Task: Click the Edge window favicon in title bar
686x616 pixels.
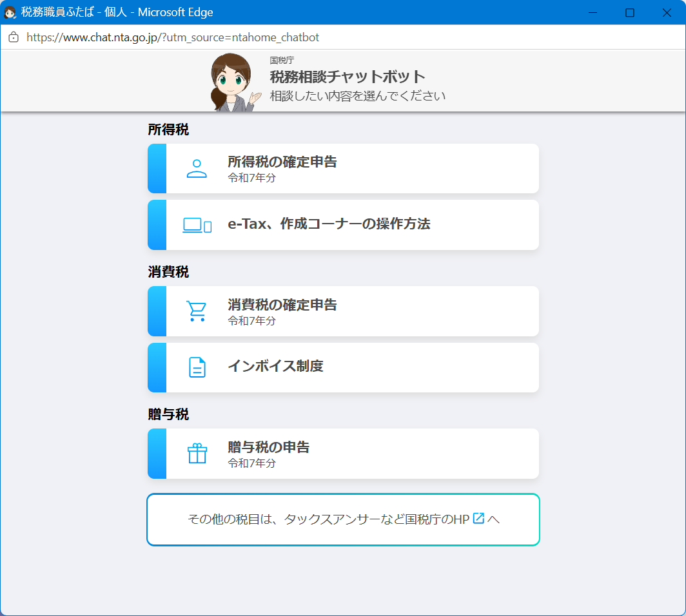Action: pos(10,12)
